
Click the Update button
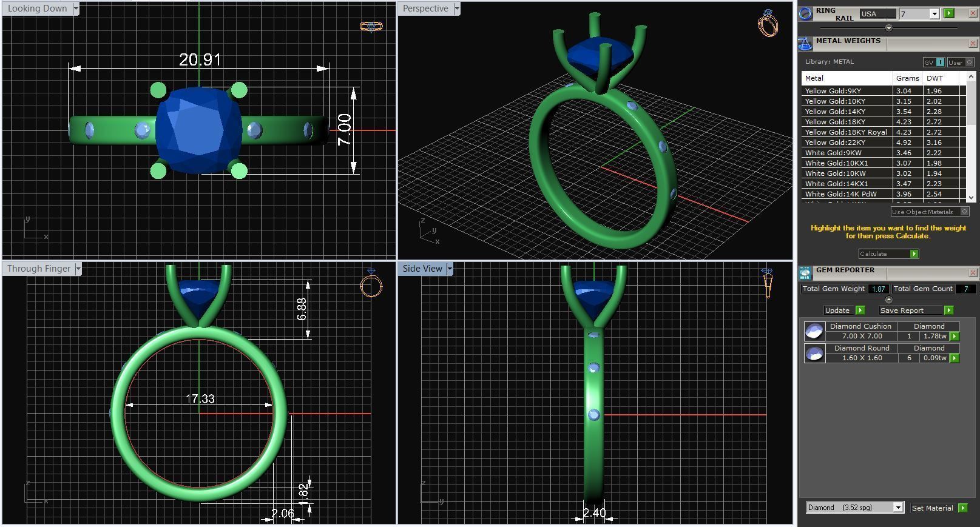838,310
